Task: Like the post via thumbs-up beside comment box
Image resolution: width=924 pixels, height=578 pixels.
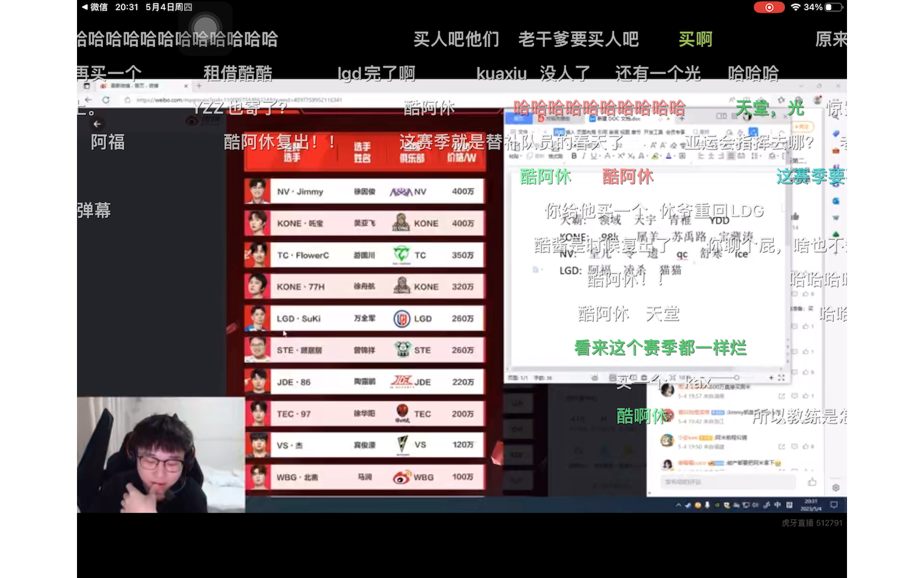Action: [812, 482]
